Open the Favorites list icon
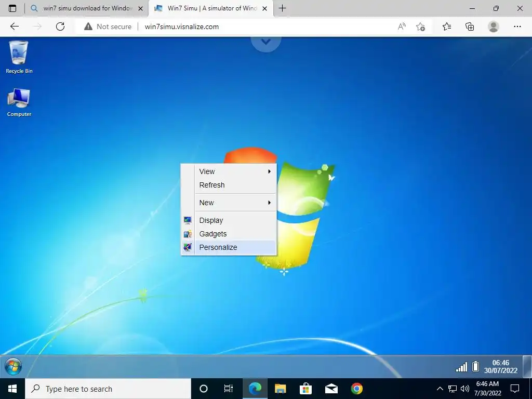The width and height of the screenshot is (532, 399). [447, 26]
